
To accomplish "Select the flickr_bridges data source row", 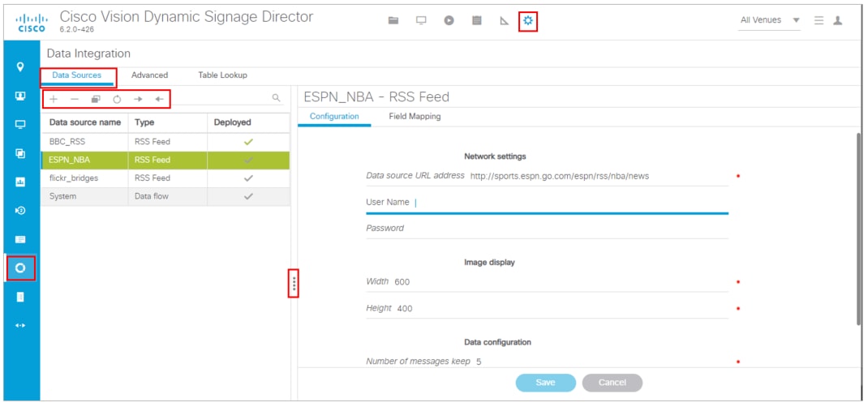I will point(165,178).
